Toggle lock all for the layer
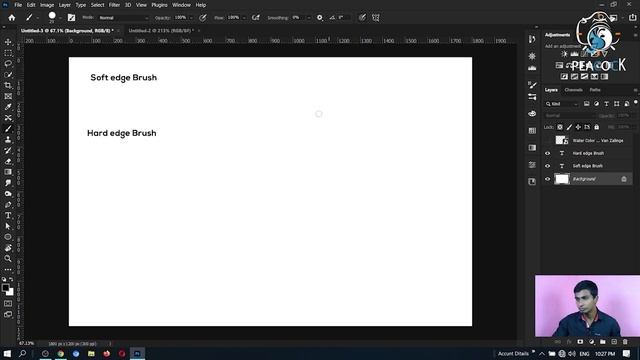Viewport: 640px width, 360px height. pos(596,127)
